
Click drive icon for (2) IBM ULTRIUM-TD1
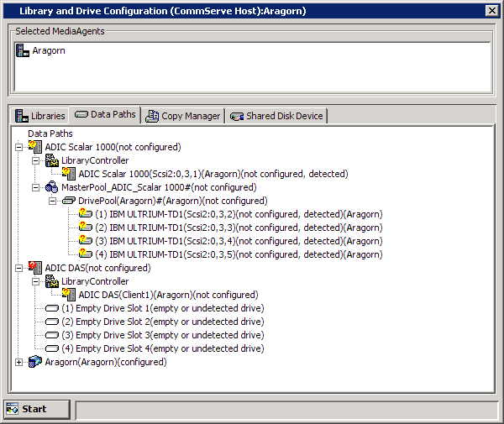coord(86,227)
